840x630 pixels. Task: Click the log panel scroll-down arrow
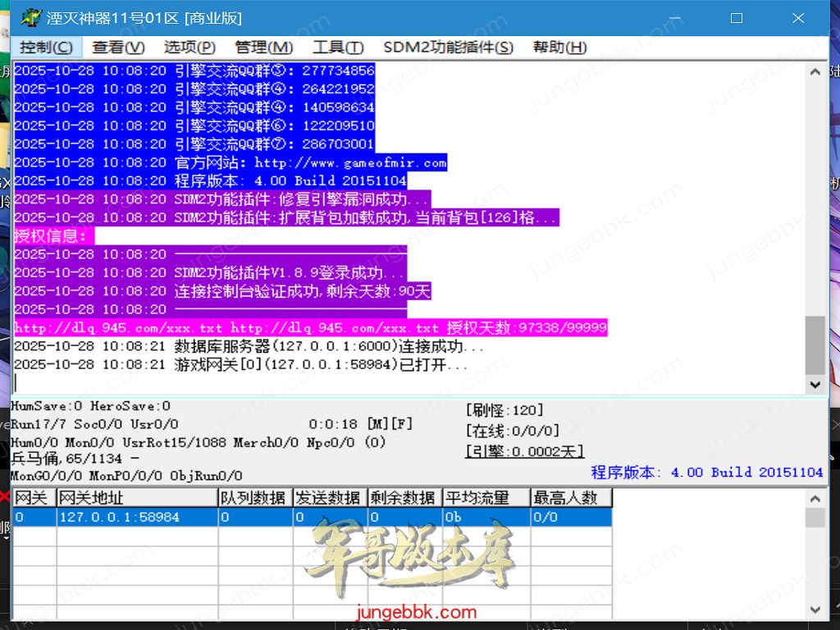[815, 384]
